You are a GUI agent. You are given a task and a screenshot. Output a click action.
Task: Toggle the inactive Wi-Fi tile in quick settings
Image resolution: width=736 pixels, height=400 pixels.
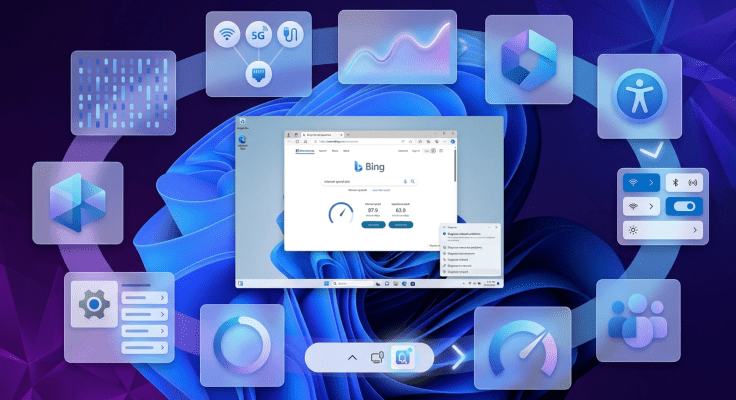coord(641,206)
